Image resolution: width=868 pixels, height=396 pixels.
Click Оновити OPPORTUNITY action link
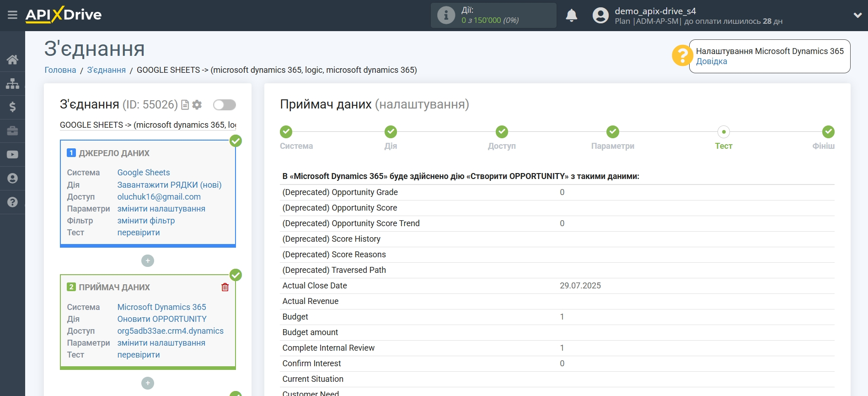click(x=162, y=319)
